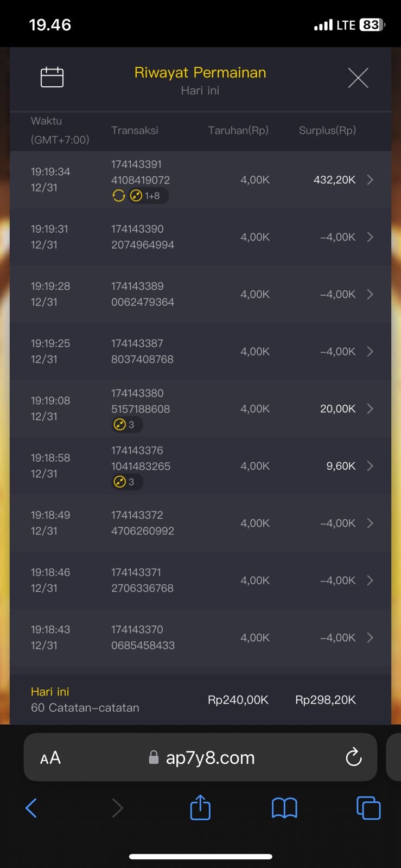Expand the 9,60K surplus row chevron
401x868 pixels.
[370, 466]
